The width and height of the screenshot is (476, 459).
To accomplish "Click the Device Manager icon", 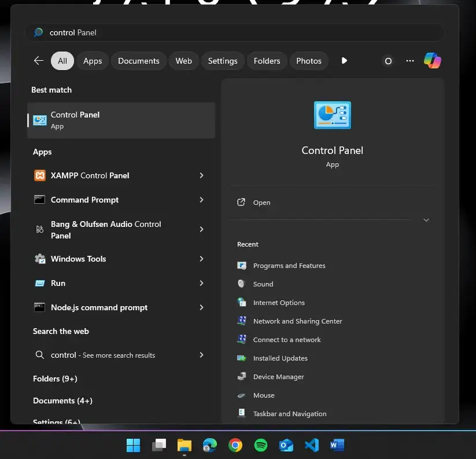I will point(242,376).
